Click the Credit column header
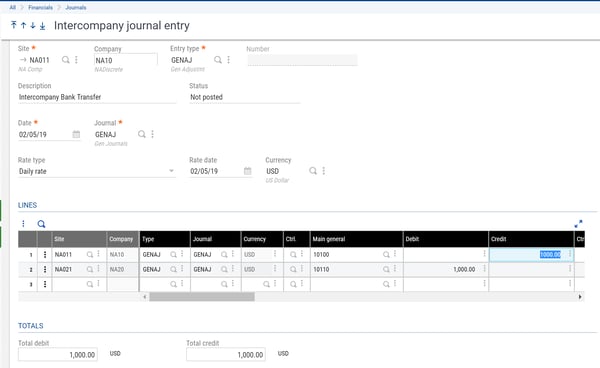Screen dimensions: 600x368 531,239
